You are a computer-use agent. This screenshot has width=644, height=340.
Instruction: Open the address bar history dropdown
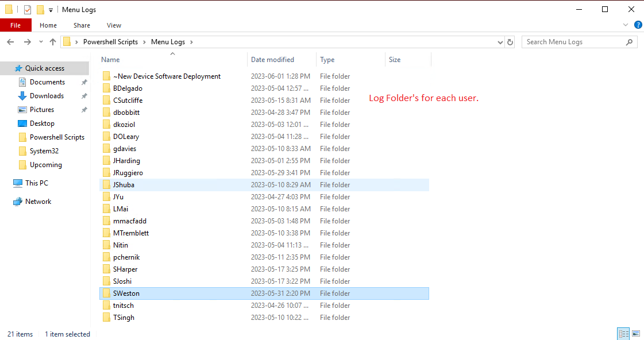point(499,41)
